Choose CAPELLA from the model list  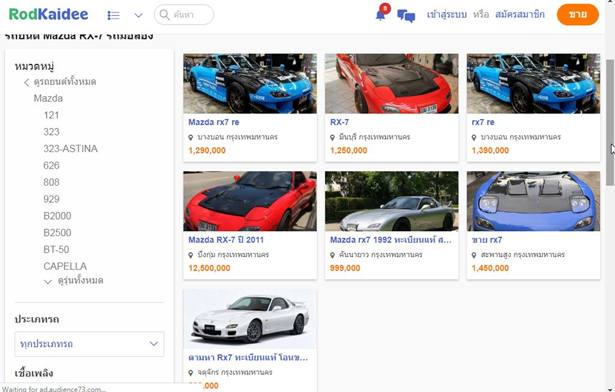(65, 266)
